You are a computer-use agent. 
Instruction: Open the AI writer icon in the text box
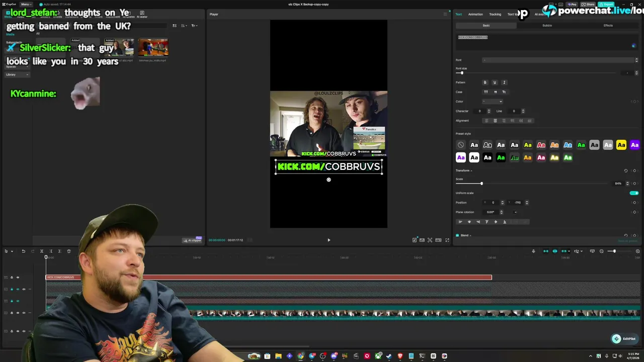pyautogui.click(x=633, y=46)
